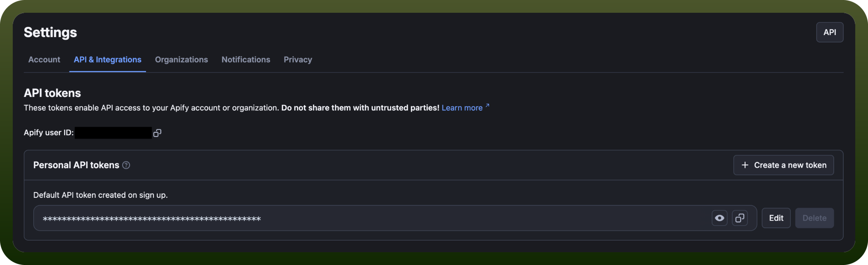The image size is (868, 265).
Task: Copy the default API token to clipboard
Action: point(740,218)
